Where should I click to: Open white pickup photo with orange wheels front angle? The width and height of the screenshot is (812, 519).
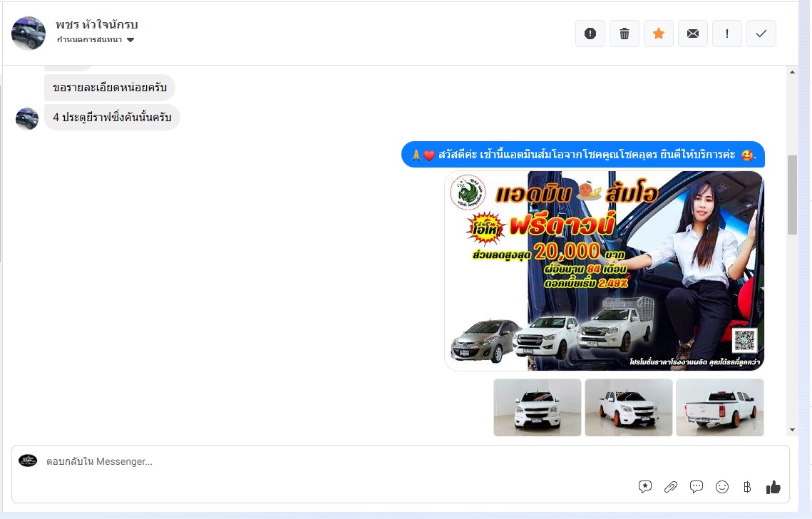[629, 408]
